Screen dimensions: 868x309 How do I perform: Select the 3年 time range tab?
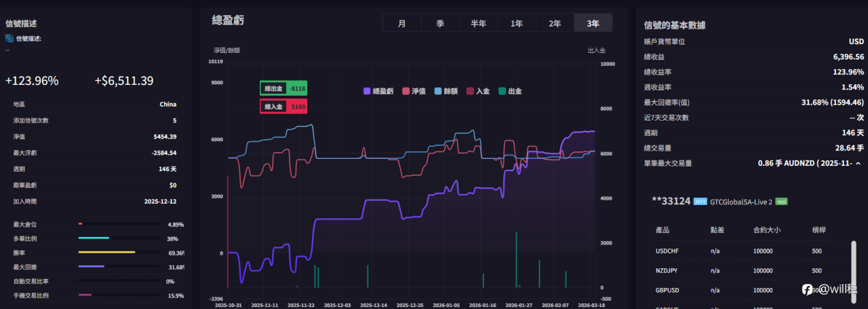coord(593,23)
